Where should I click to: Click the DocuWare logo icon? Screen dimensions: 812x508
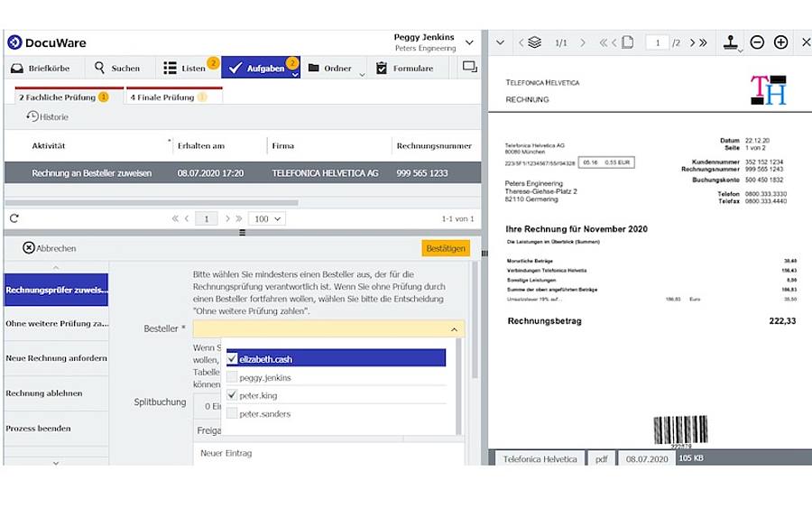click(15, 42)
